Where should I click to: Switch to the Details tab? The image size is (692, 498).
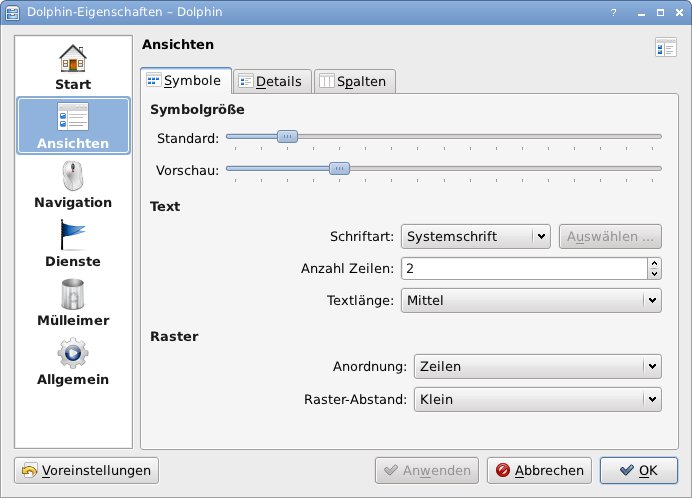coord(272,82)
